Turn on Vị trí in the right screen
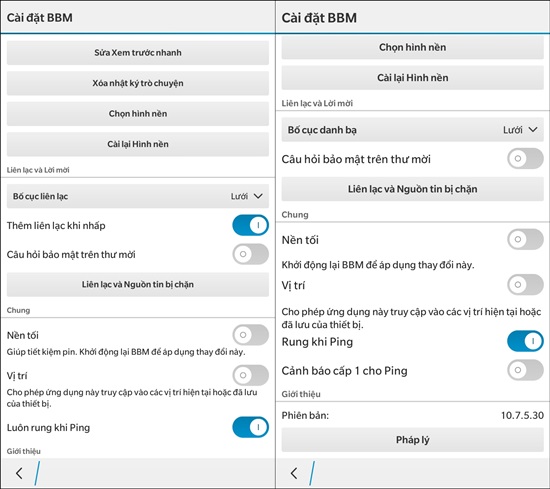550x489 pixels. (525, 284)
